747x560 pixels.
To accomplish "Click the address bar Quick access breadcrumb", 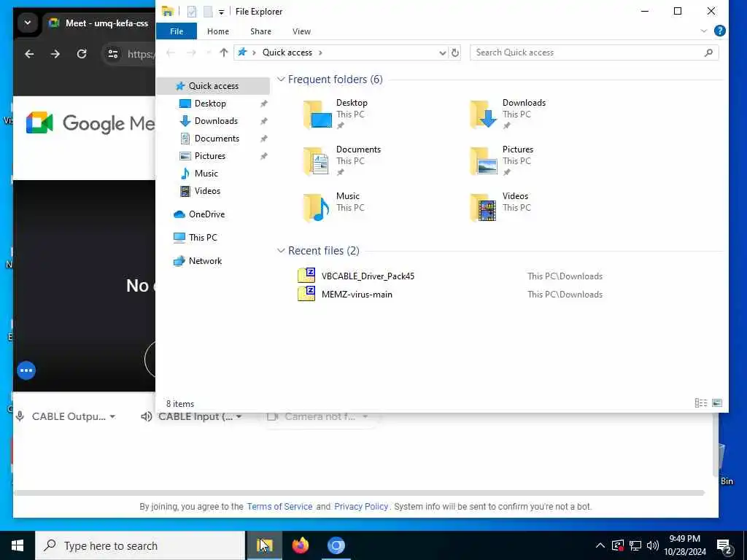I will [x=287, y=52].
